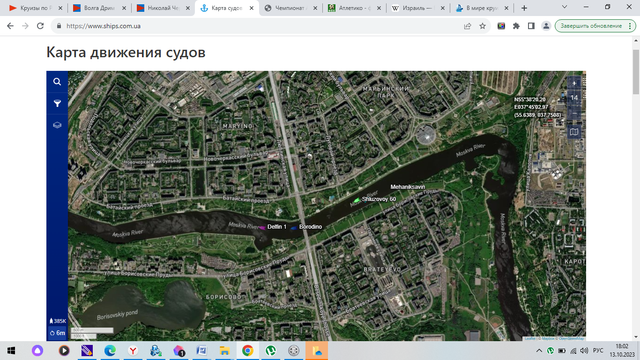Click Завершить обновление button
Image resolution: width=640 pixels, height=360 pixels.
point(595,26)
